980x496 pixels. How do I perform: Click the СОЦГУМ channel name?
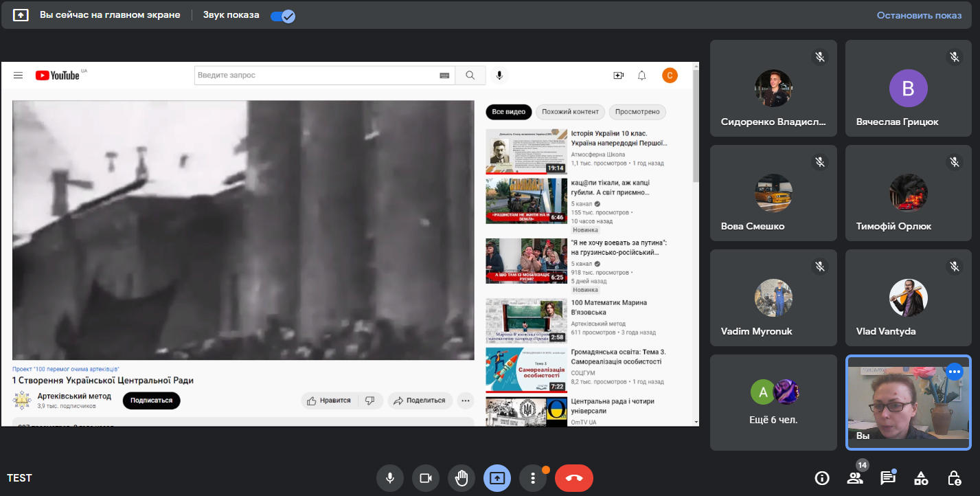[584, 373]
